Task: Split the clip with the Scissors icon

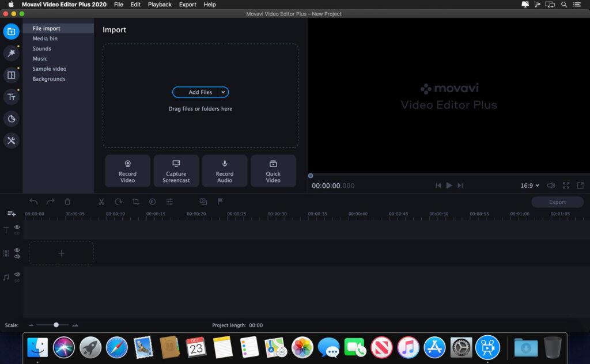Action: (x=101, y=202)
